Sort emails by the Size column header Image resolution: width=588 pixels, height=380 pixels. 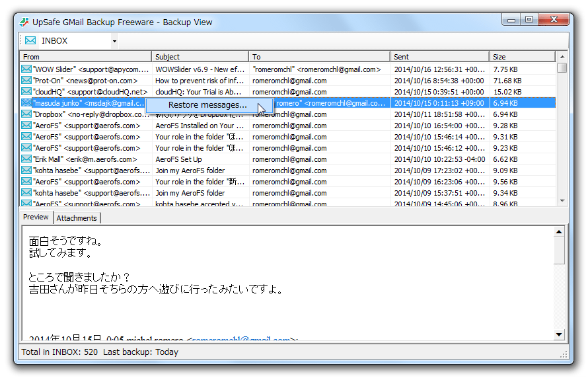pyautogui.click(x=523, y=57)
